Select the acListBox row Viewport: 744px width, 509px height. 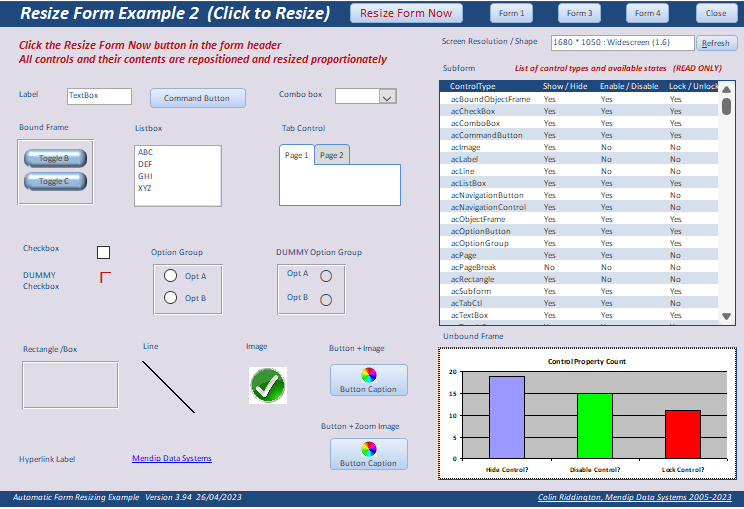point(579,183)
